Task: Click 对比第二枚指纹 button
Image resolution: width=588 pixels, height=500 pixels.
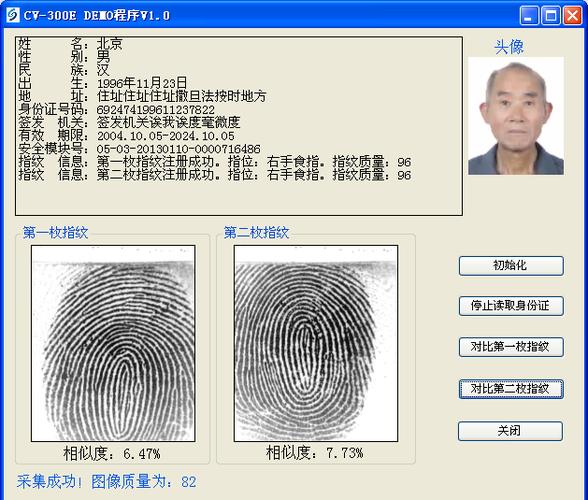Action: click(511, 389)
